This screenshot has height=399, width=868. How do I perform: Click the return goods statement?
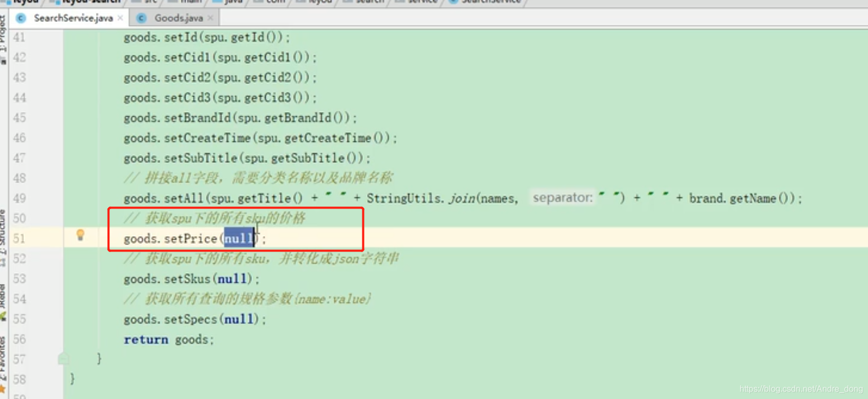[x=169, y=340]
